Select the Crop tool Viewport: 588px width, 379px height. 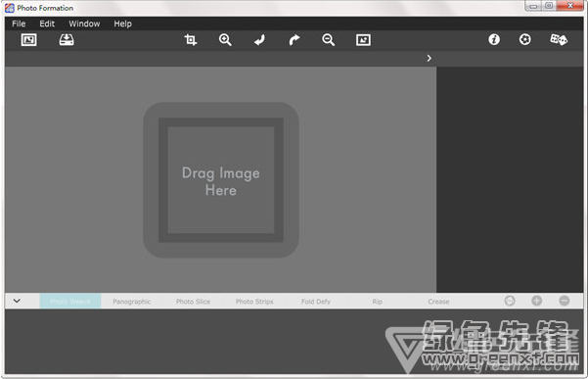(191, 40)
